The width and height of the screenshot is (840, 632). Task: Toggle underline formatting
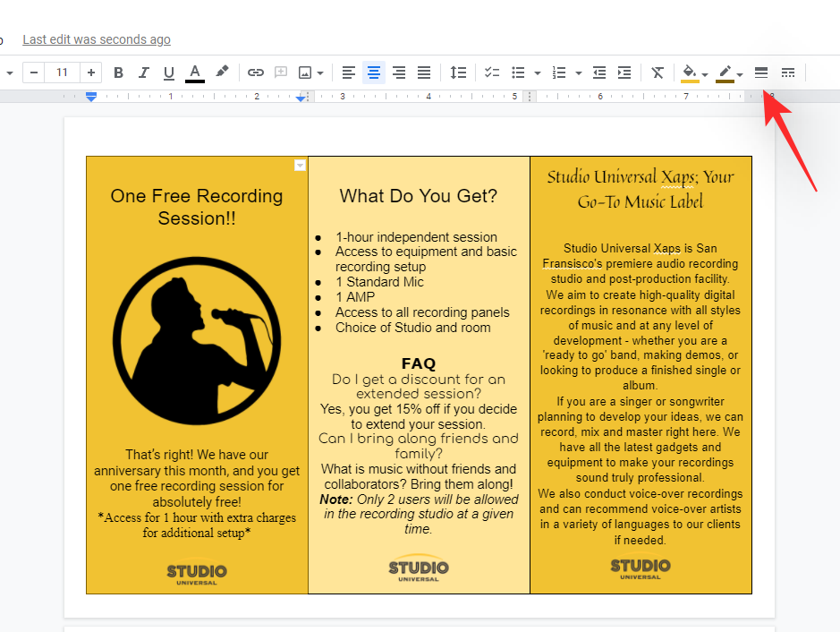pos(169,73)
